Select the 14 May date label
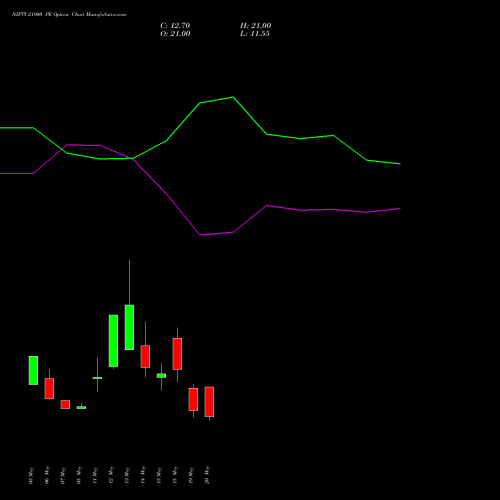Image resolution: width=500 pixels, height=500 pixels. (143, 475)
